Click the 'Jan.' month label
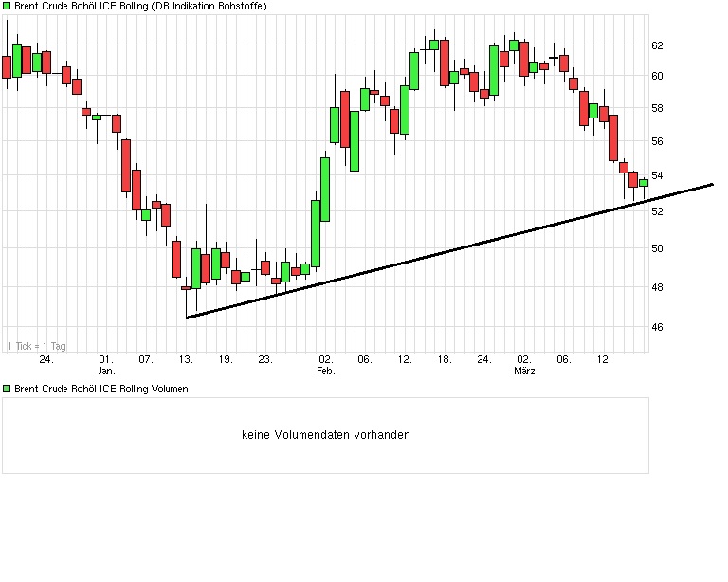The height and width of the screenshot is (582, 728). click(x=106, y=371)
